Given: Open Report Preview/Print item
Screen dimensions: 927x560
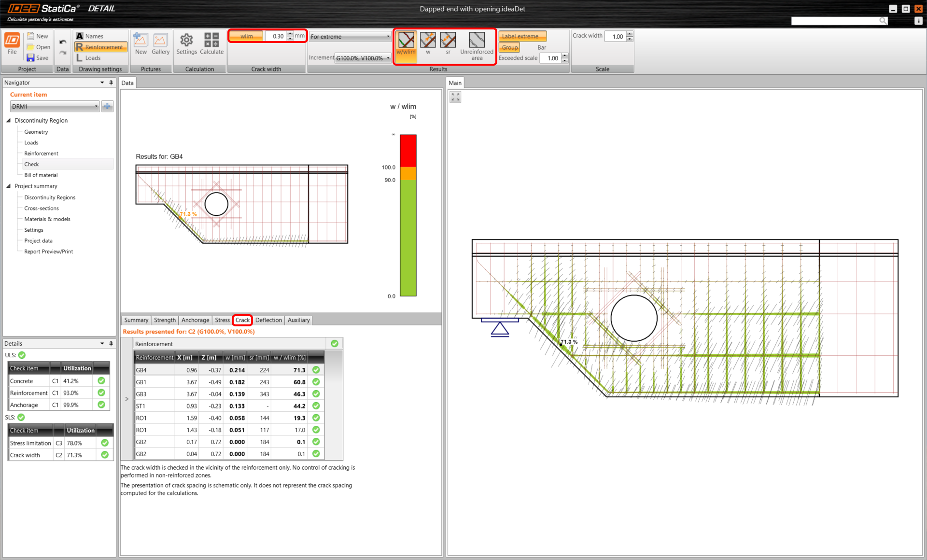Looking at the screenshot, I should 49,252.
